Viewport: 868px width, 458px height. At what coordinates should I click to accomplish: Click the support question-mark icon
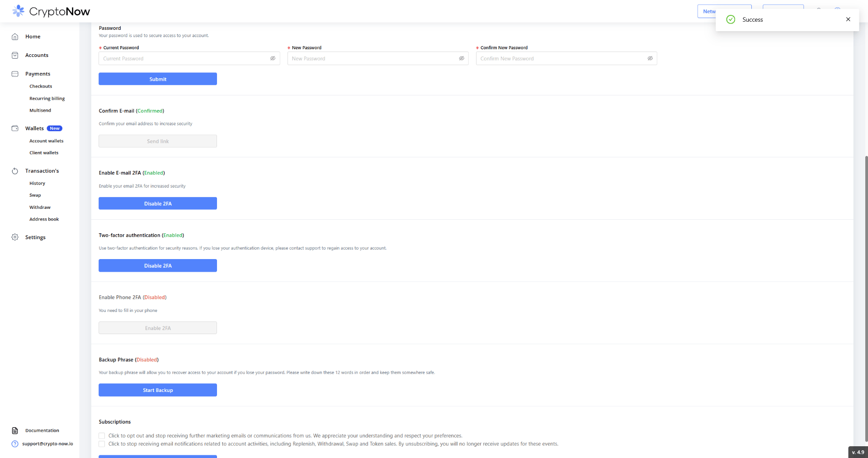(15, 444)
